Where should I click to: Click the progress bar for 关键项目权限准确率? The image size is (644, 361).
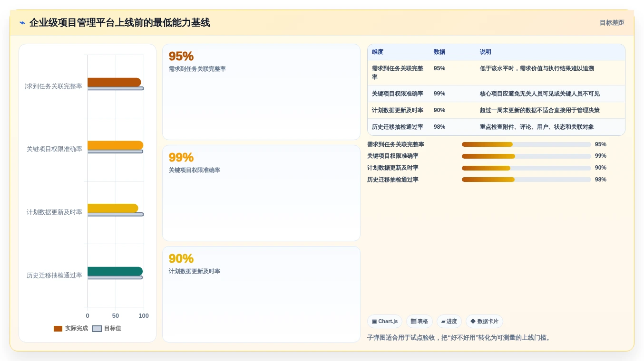pos(527,156)
